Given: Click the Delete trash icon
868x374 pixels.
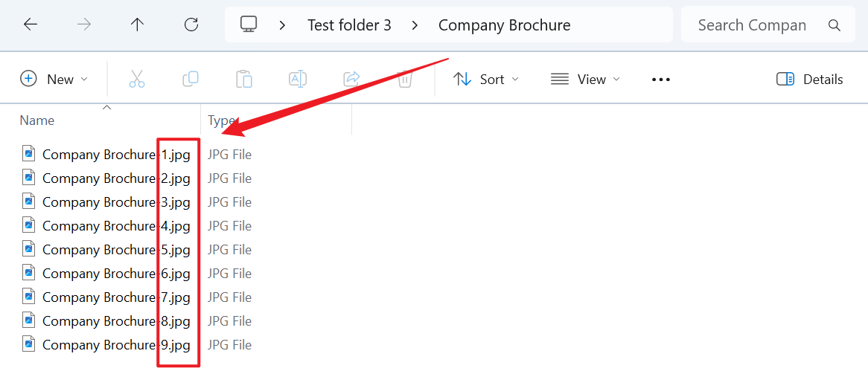Looking at the screenshot, I should click(405, 79).
